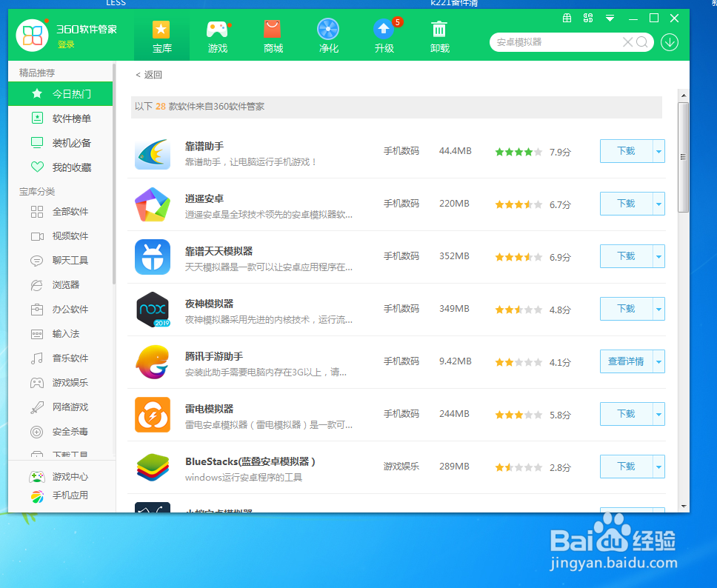This screenshot has height=588, width=717.
Task: Select 音乐软件 category
Action: [x=60, y=358]
